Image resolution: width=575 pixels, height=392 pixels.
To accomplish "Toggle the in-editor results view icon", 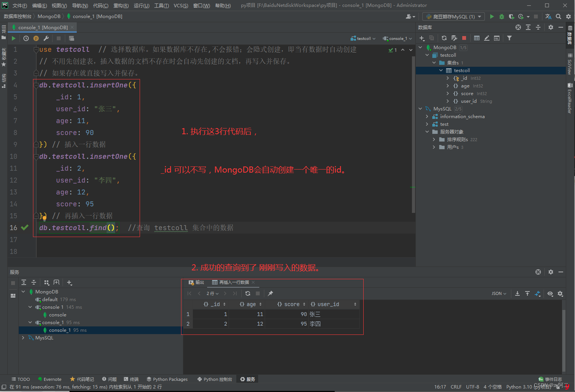I will click(x=71, y=38).
